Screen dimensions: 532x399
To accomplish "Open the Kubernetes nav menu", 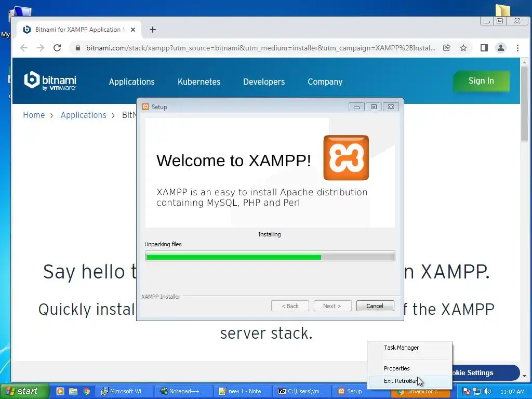I will click(x=199, y=82).
